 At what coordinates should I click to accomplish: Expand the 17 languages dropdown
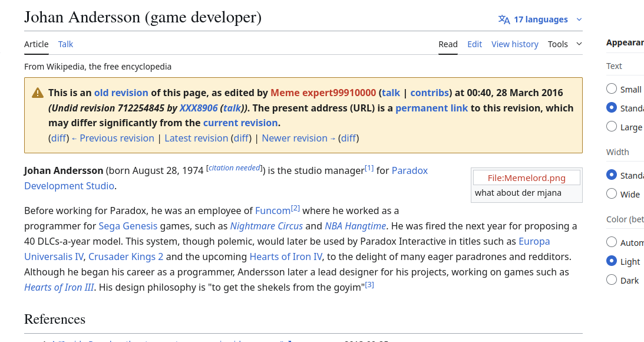540,19
